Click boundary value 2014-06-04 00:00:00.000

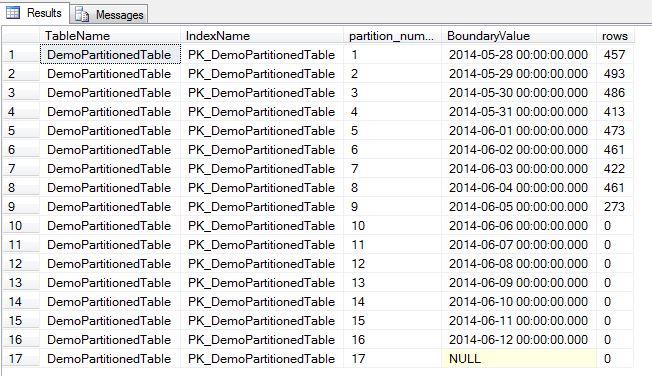click(519, 188)
